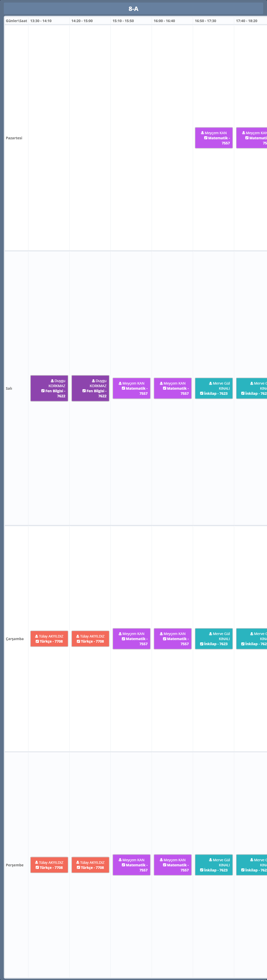Open Wednesday 16:00 Matematik lesson card
267x980 pixels.
point(172,639)
